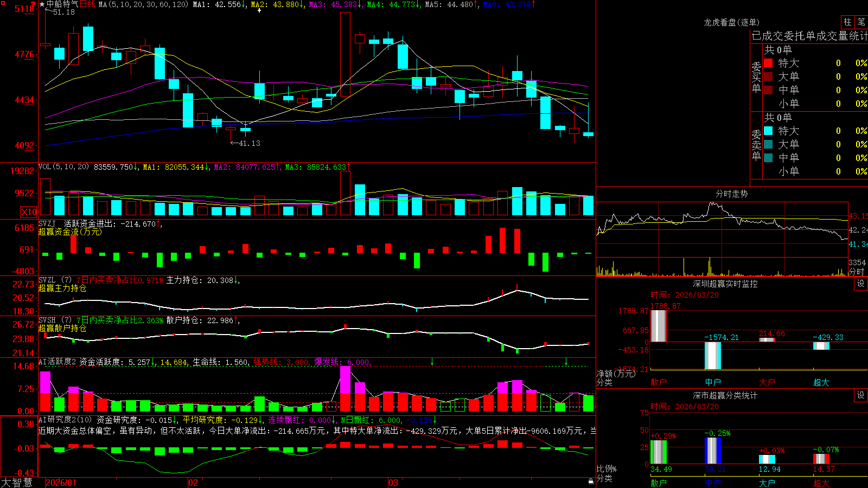Click the dark red 大单 buy order swatch

pyautogui.click(x=768, y=76)
